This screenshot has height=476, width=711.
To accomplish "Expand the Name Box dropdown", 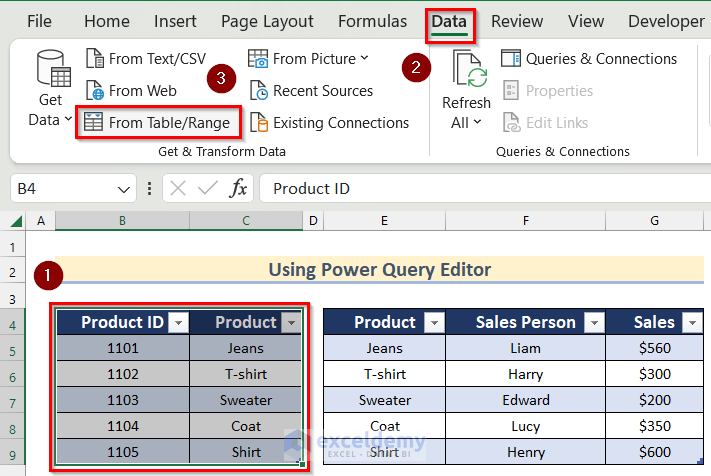I will 124,188.
